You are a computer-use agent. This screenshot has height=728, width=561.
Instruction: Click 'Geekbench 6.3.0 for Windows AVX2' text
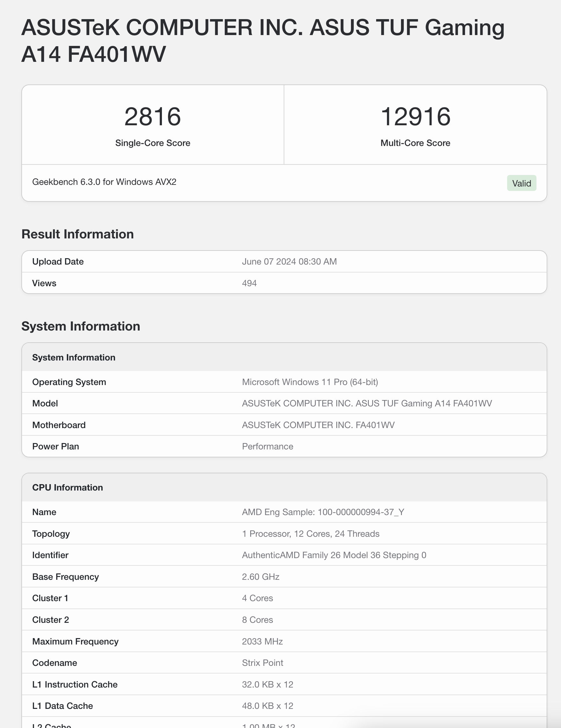104,182
